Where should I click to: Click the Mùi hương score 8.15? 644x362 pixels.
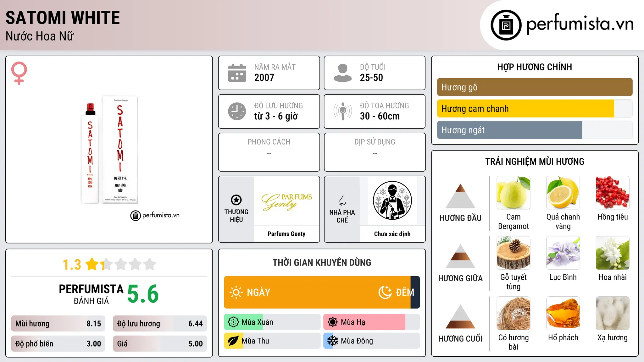point(94,324)
